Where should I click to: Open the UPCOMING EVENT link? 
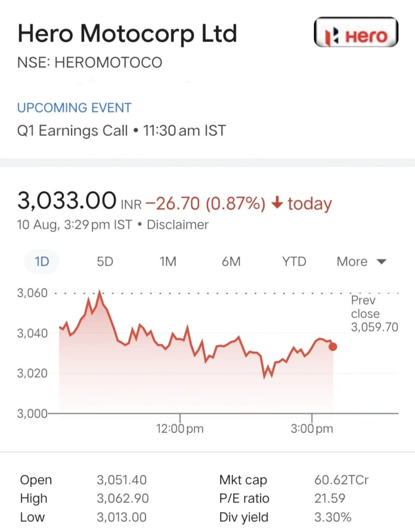[x=74, y=108]
